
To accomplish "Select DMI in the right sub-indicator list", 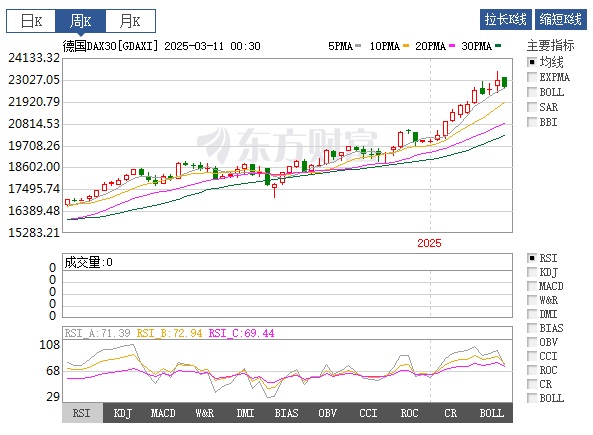I will (x=532, y=314).
